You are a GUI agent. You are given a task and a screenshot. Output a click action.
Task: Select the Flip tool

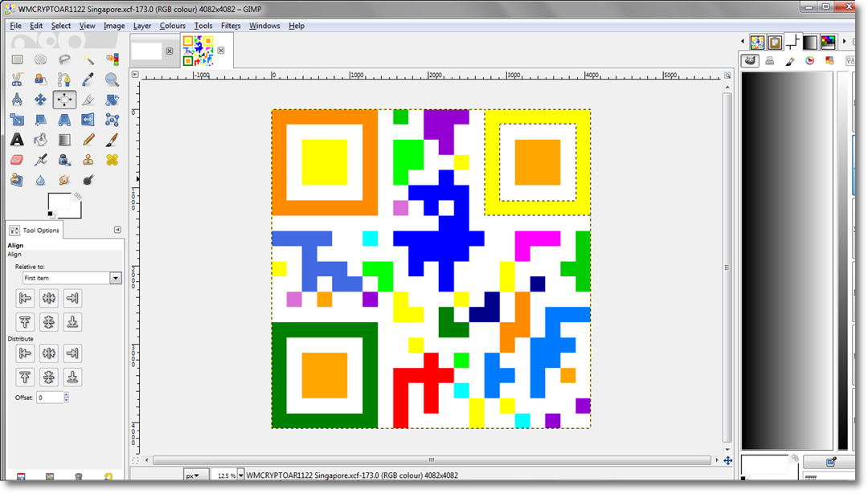pyautogui.click(x=88, y=120)
